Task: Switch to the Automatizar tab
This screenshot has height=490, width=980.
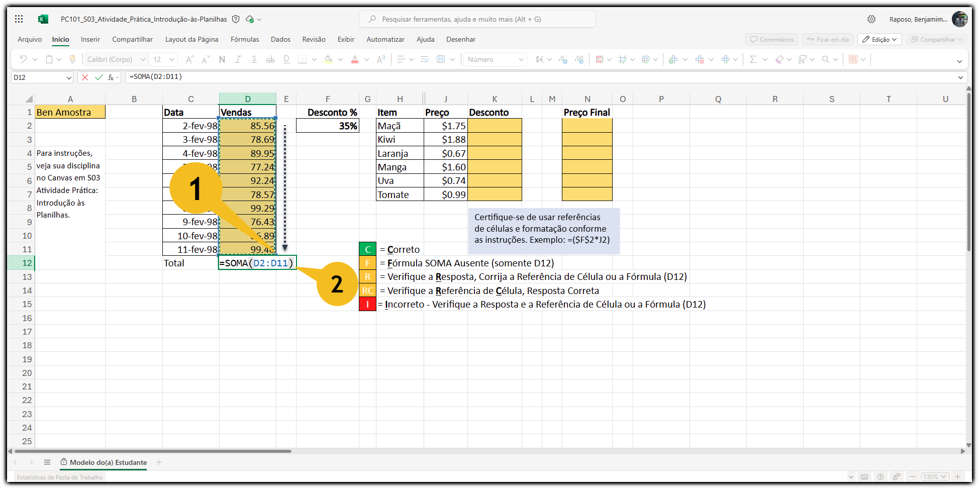Action: [x=385, y=39]
